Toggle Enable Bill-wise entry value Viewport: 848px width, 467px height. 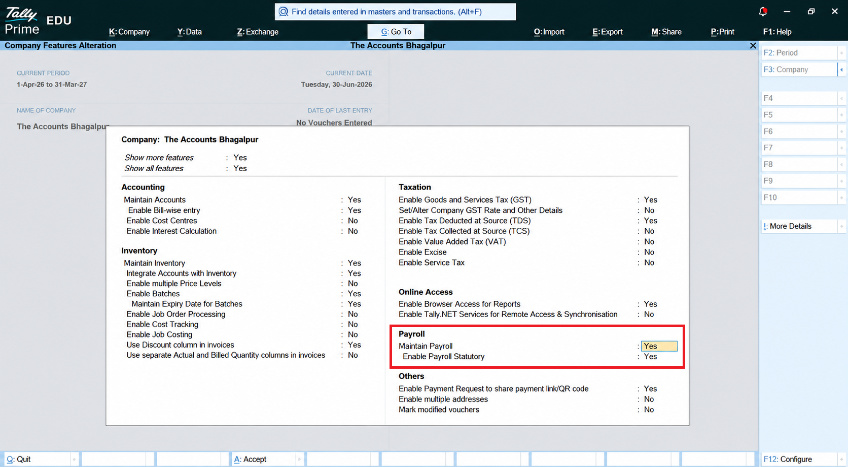[x=354, y=210]
